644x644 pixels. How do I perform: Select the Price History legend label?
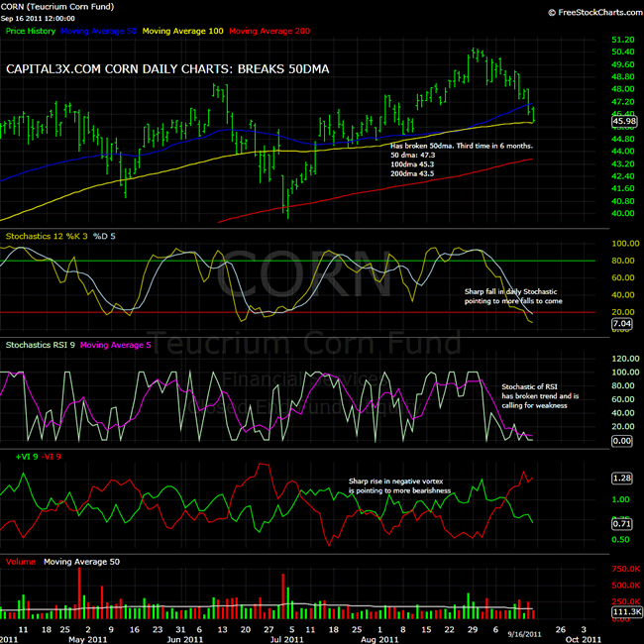pos(30,31)
